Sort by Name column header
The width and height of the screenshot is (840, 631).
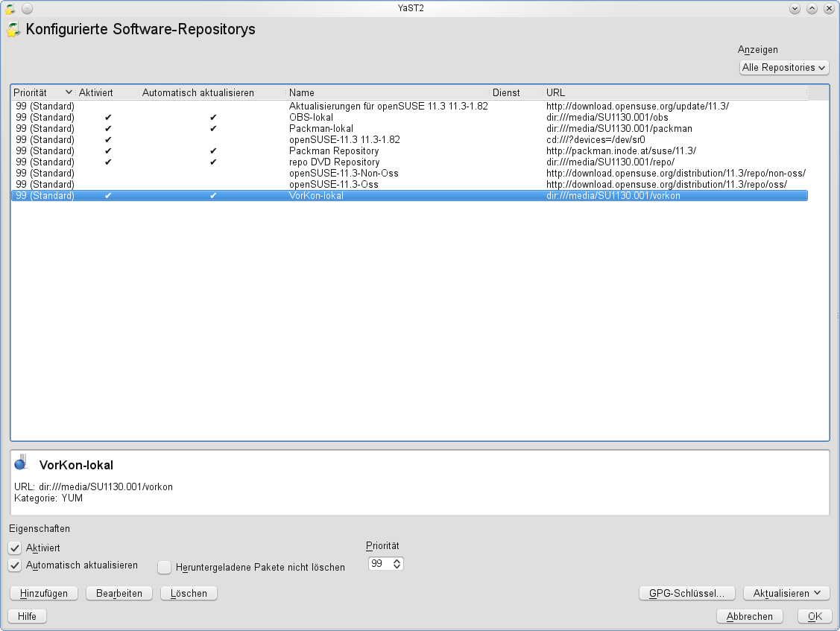(388, 92)
